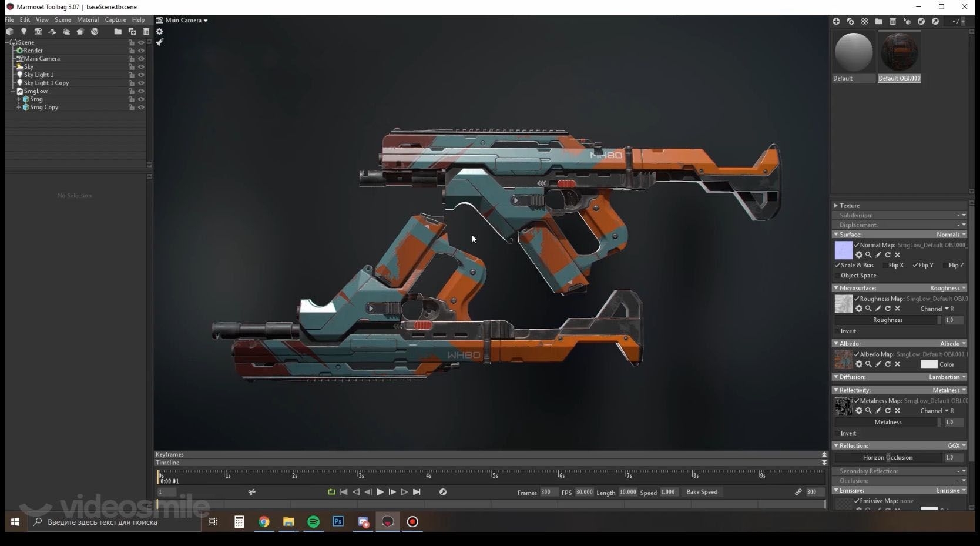The image size is (980, 546).
Task: Remove the Normal Map texture with X
Action: pos(897,254)
